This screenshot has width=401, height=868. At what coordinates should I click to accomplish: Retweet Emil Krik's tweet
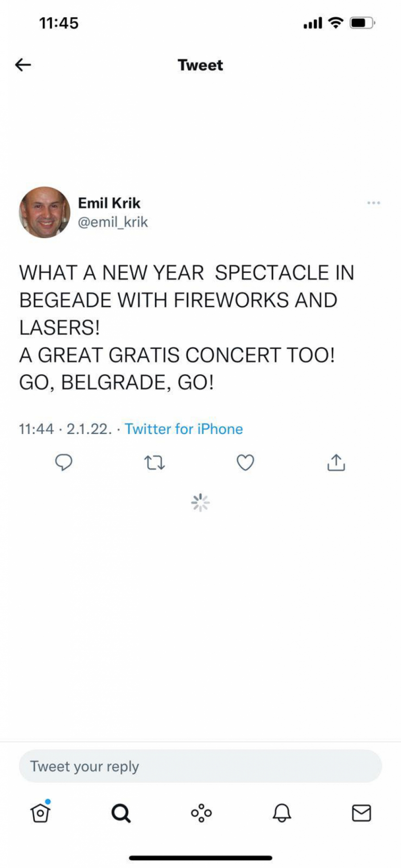(155, 463)
